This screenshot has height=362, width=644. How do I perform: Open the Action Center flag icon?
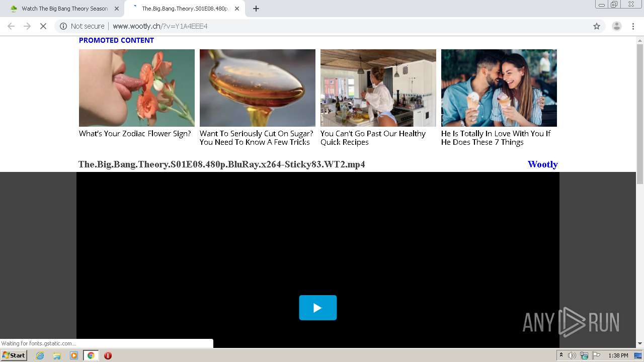coord(596,355)
